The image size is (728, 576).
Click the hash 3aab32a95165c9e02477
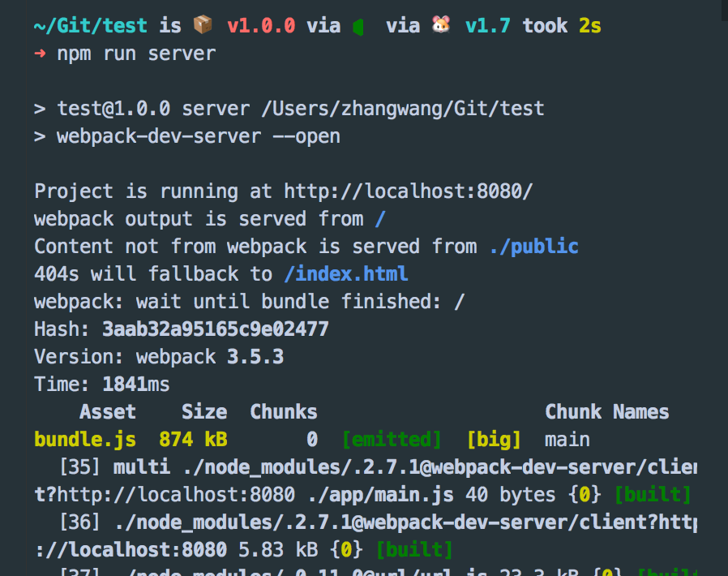pos(216,329)
